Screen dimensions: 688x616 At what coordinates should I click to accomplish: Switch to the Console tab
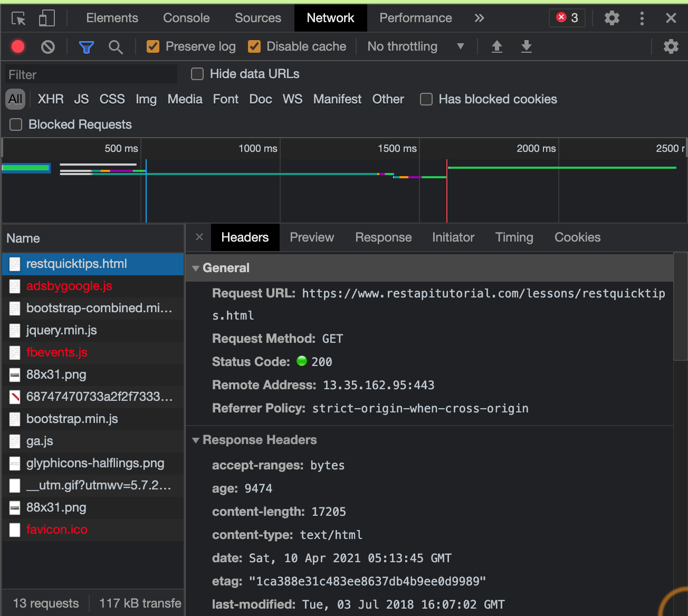[186, 18]
